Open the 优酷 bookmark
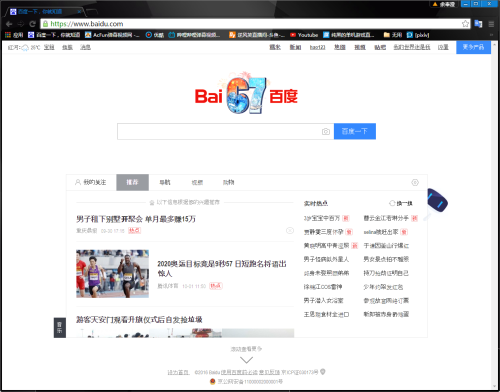 [x=155, y=35]
